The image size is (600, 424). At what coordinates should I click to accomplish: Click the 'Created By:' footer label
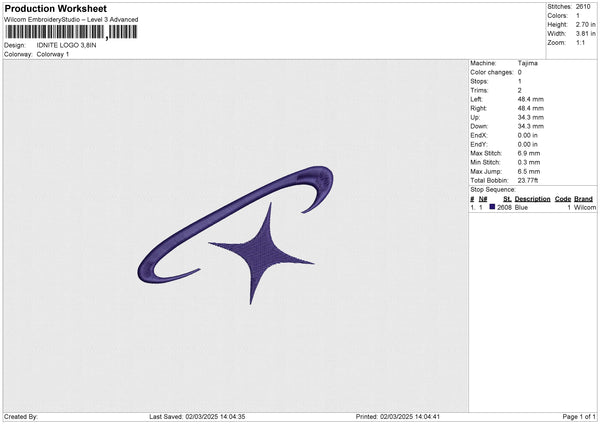coord(21,417)
